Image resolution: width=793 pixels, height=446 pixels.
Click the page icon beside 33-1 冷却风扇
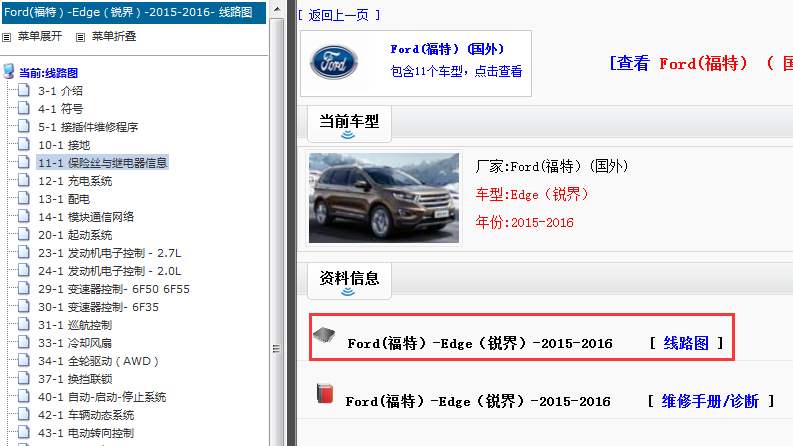pyautogui.click(x=24, y=342)
